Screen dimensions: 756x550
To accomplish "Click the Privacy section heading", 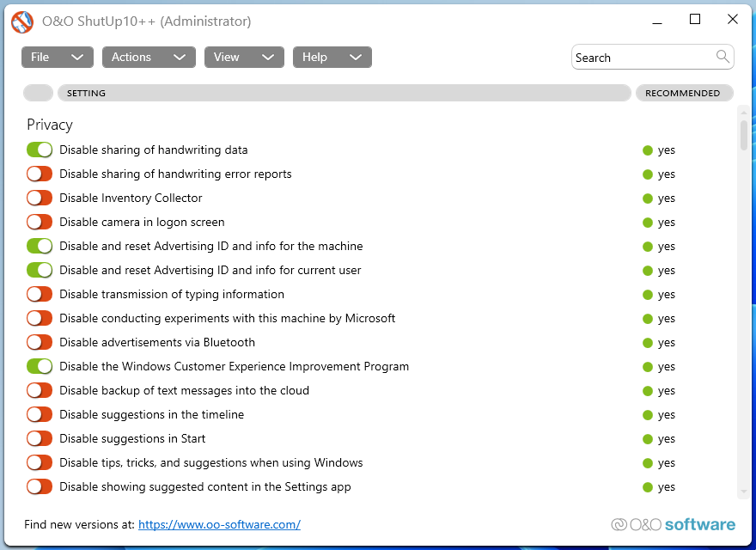I will (x=50, y=125).
